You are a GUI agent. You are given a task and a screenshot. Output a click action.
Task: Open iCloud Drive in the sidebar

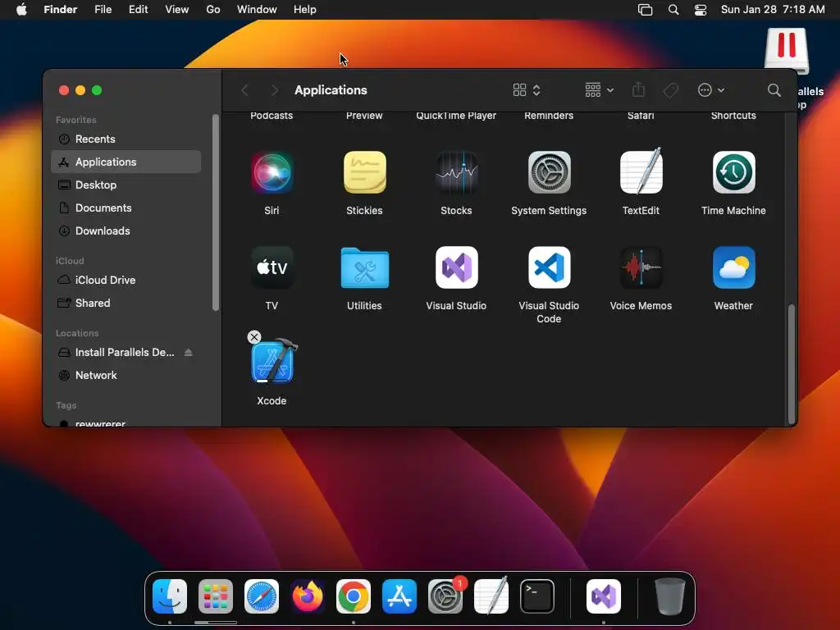(x=126, y=280)
